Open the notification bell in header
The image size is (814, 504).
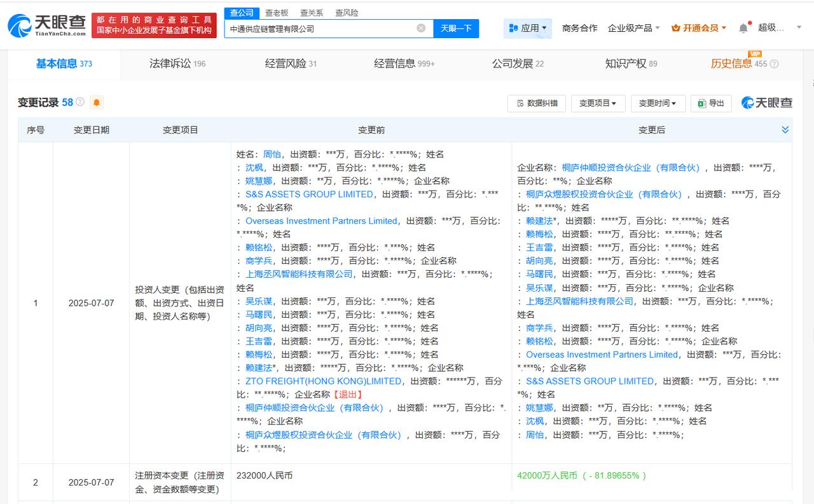[x=743, y=28]
